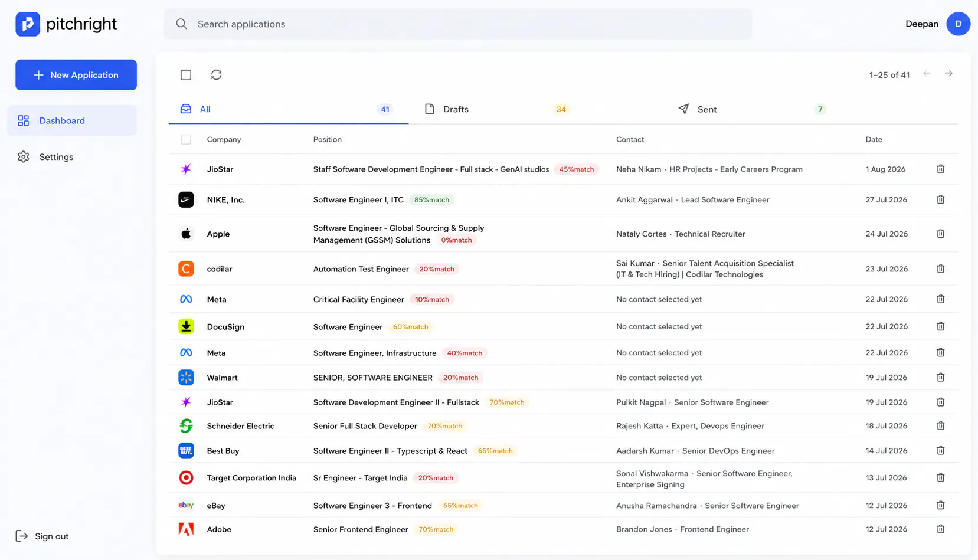Open the 'Automation Test Engineer' position

tap(361, 269)
